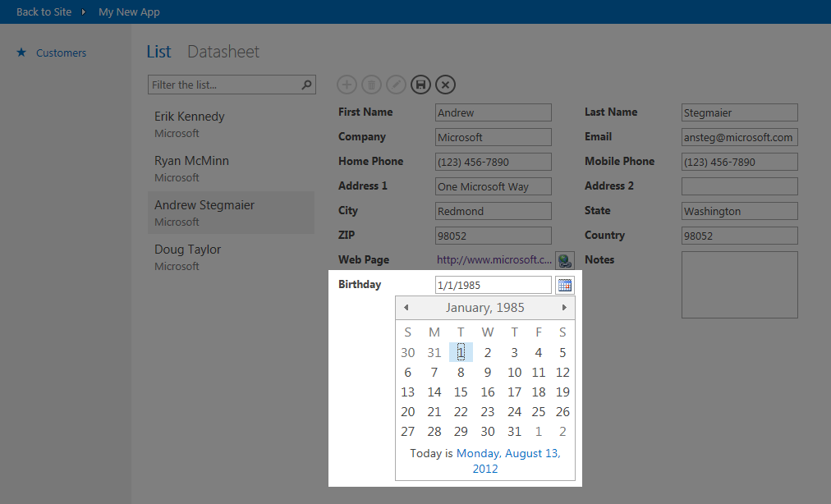Open the Birthday calendar picker icon
This screenshot has width=831, height=504.
point(564,285)
